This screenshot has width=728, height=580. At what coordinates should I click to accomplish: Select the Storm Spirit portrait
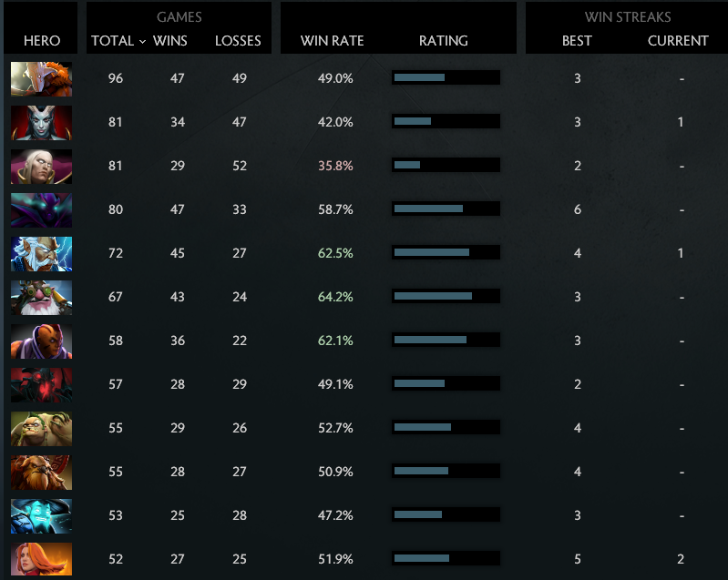tap(41, 515)
